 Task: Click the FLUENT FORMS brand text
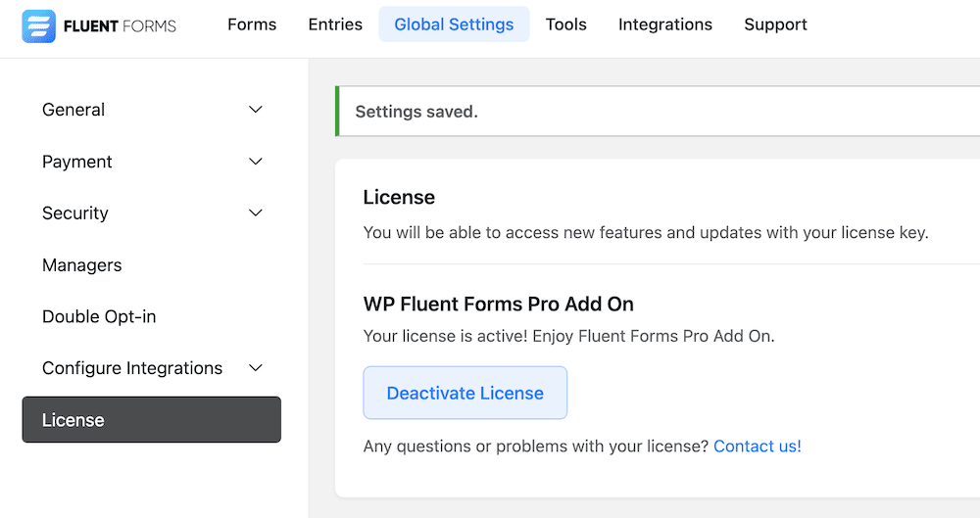tap(120, 26)
